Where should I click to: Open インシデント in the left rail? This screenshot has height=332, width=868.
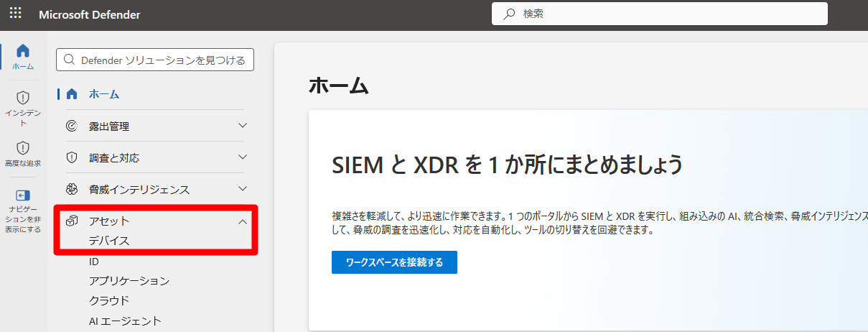click(23, 109)
